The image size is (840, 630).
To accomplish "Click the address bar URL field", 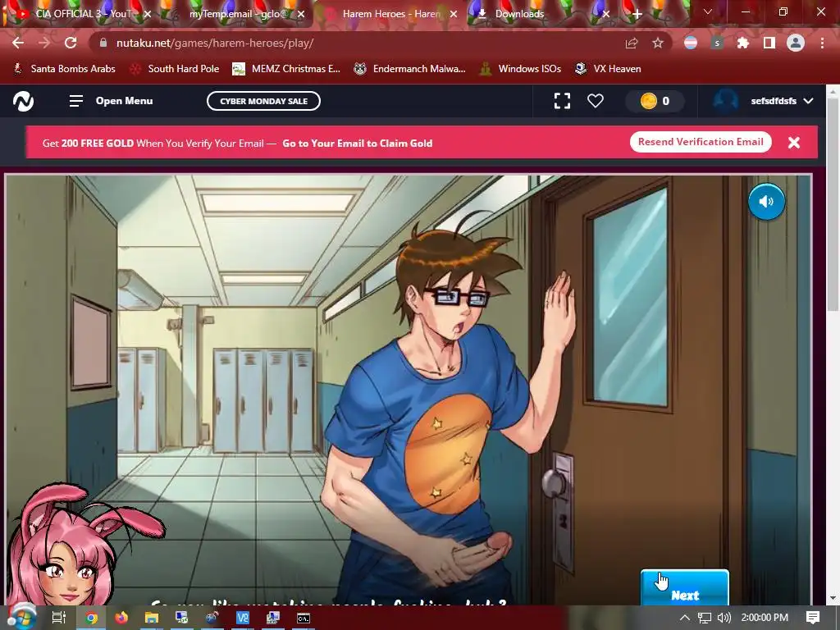I will 354,43.
